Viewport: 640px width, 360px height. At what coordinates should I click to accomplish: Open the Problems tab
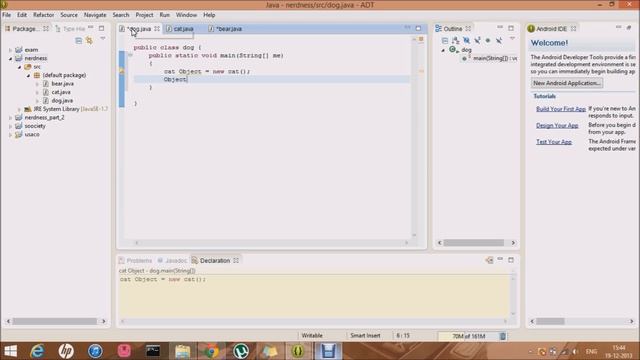pyautogui.click(x=136, y=260)
